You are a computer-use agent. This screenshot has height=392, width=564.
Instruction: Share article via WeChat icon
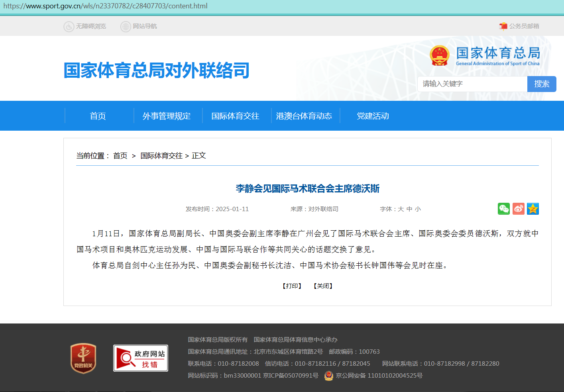tap(503, 209)
